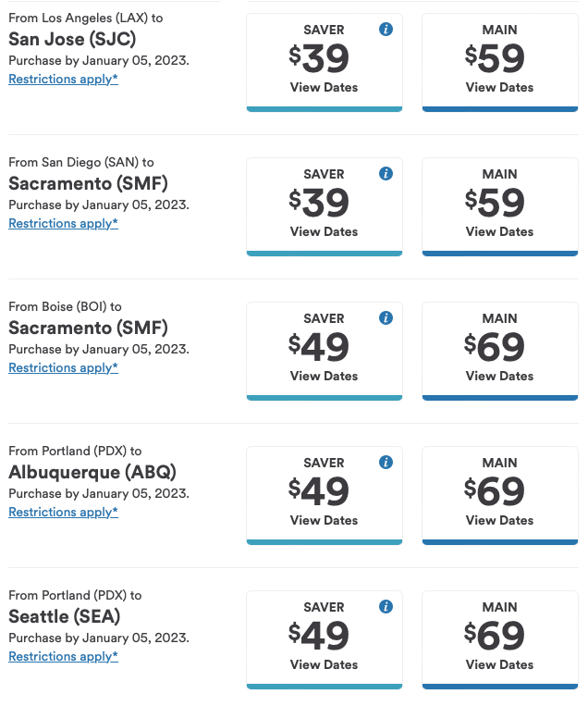Click info icon on Portland–Albuquerque Saver fare
Image resolution: width=588 pixels, height=706 pixels.
386,463
